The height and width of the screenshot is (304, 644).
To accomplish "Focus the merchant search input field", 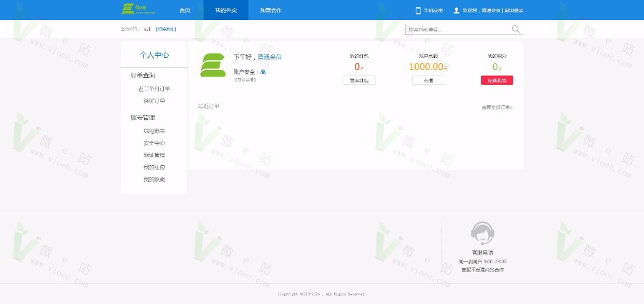I will coord(457,29).
